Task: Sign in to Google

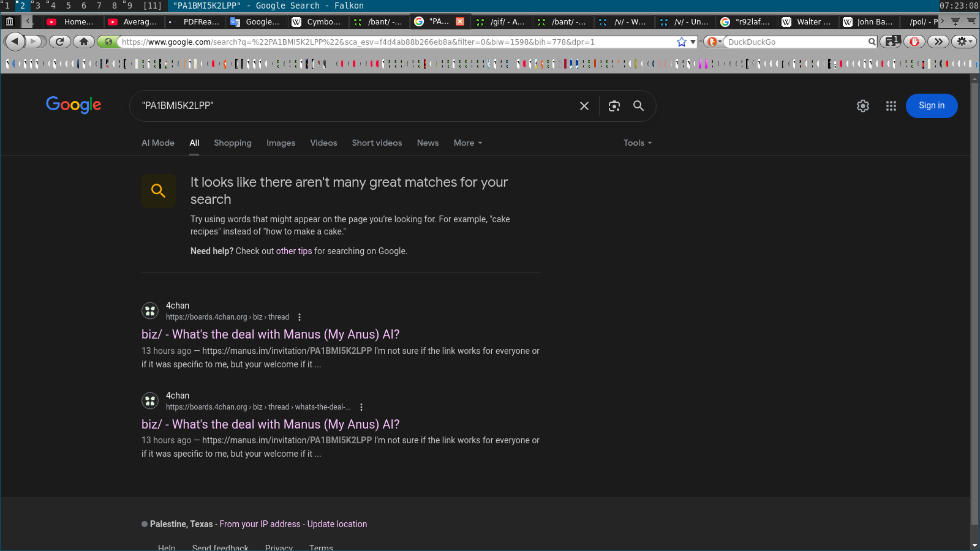Action: point(932,106)
